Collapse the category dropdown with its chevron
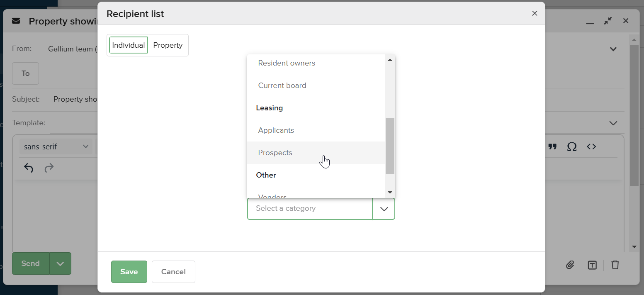644x295 pixels. 384,209
